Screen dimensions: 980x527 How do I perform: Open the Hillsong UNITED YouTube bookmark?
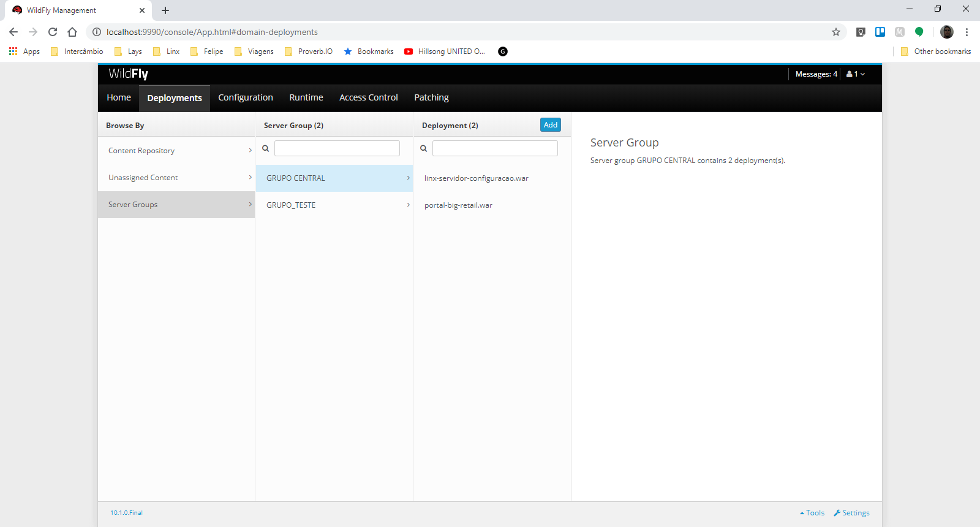(x=445, y=51)
